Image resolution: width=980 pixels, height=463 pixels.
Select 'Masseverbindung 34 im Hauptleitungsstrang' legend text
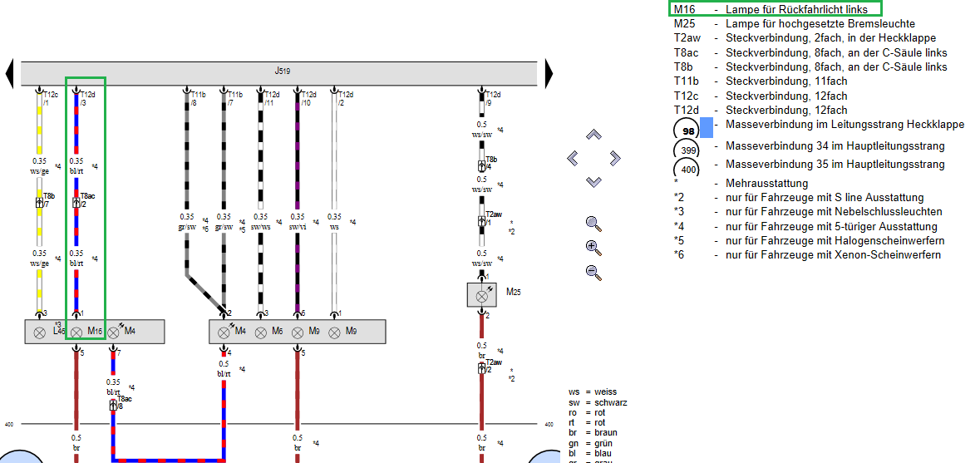pyautogui.click(x=835, y=146)
